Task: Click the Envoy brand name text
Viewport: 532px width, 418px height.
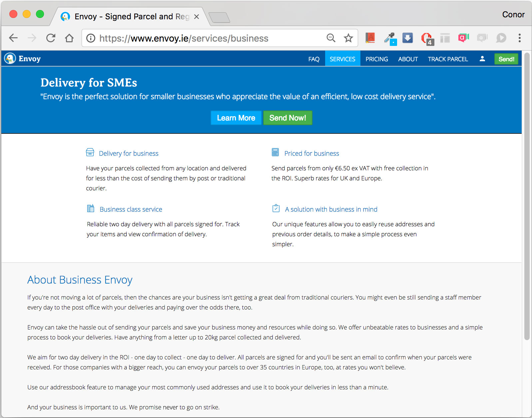Action: [x=30, y=59]
